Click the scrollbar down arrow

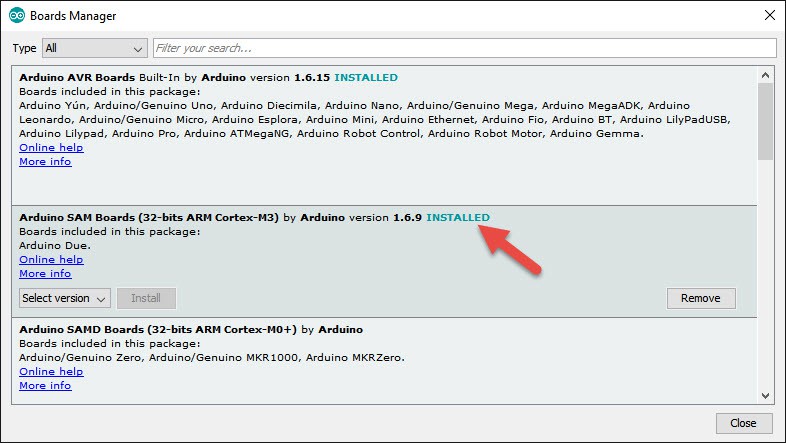pos(765,395)
